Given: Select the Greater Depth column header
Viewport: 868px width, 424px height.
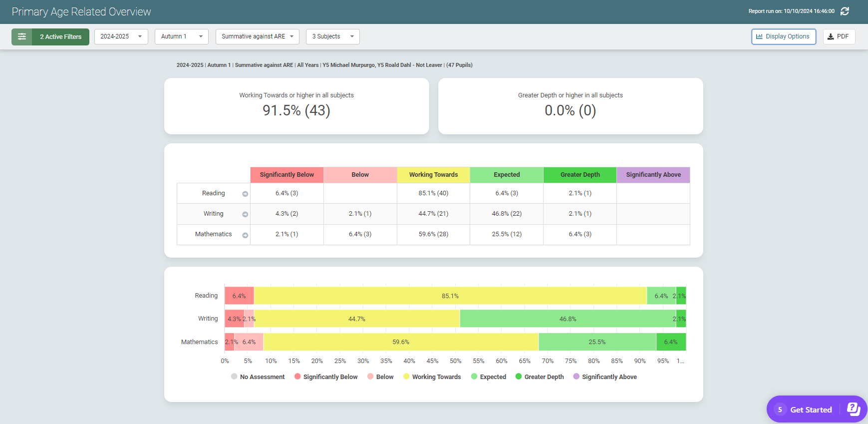Looking at the screenshot, I should (580, 175).
